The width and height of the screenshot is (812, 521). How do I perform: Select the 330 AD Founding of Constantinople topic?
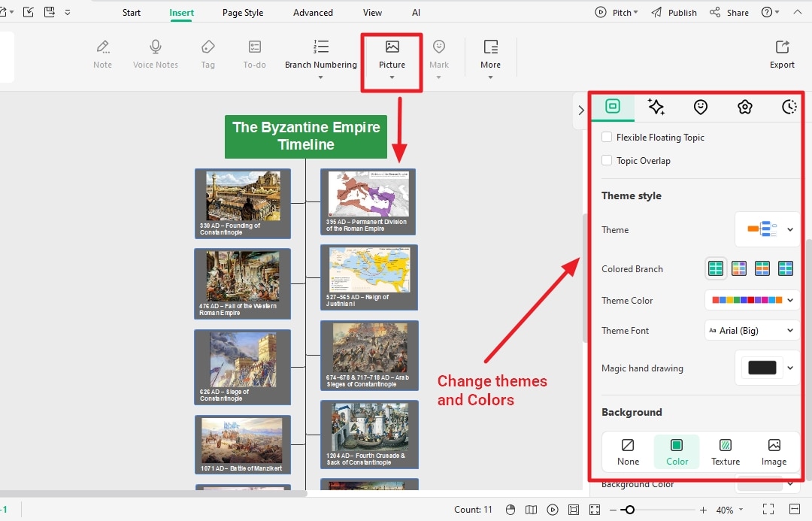click(242, 204)
